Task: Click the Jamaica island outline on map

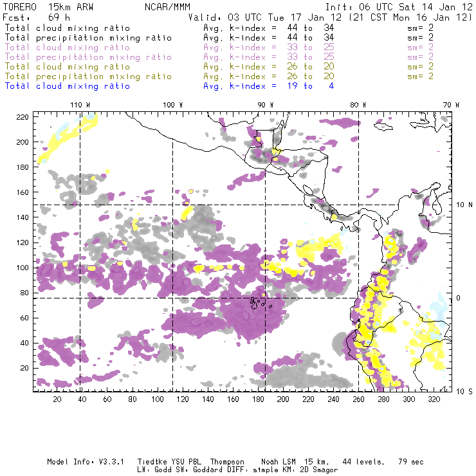Action: (383, 126)
